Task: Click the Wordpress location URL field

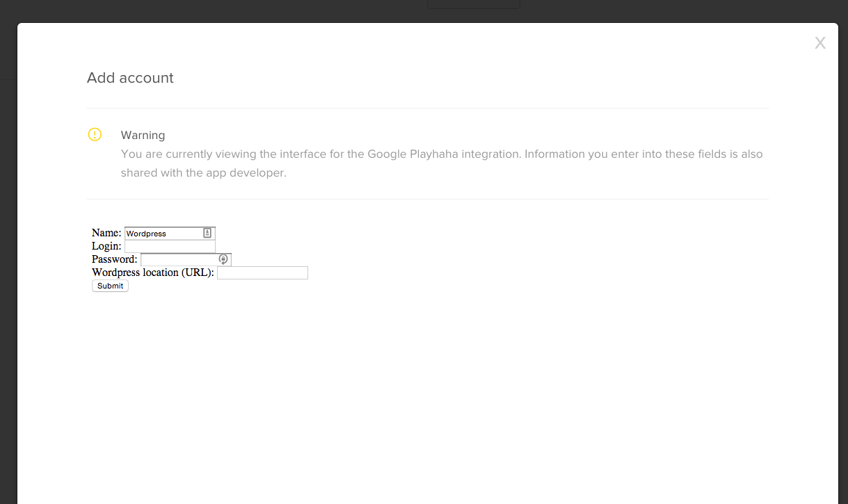Action: point(262,273)
